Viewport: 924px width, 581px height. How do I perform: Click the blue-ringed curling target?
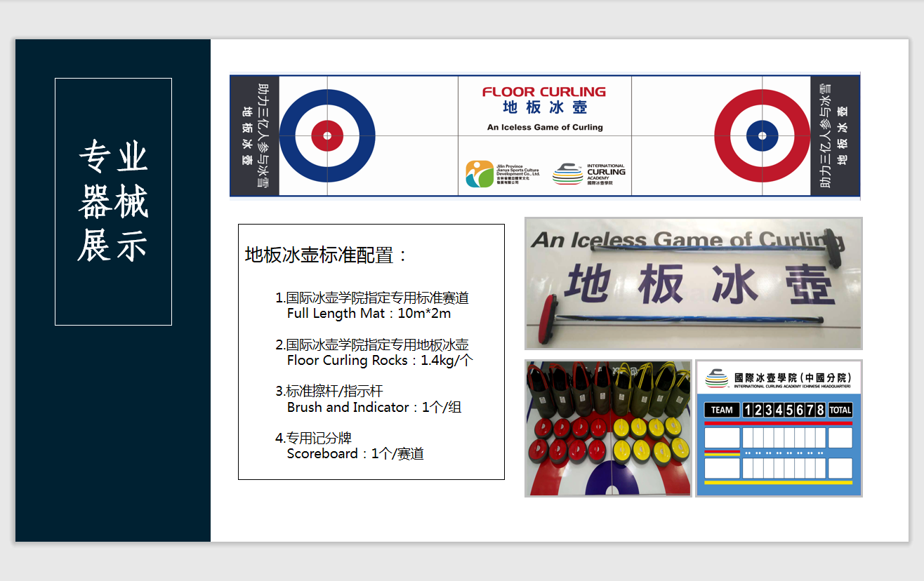pos(327,135)
